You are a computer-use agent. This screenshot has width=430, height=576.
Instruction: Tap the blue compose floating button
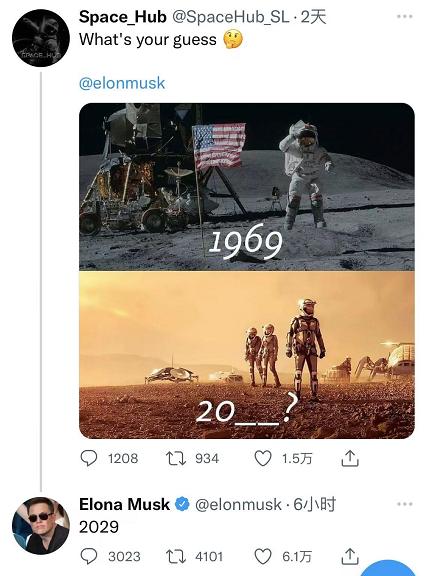click(x=391, y=568)
